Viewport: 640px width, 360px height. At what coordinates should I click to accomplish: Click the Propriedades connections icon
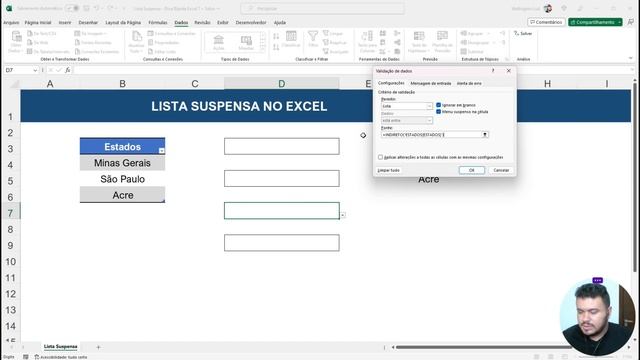(151, 42)
